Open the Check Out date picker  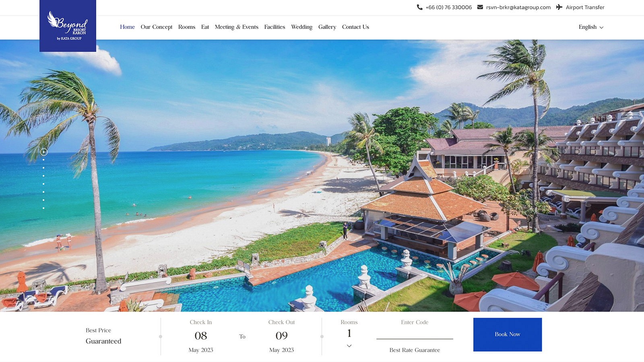(282, 336)
